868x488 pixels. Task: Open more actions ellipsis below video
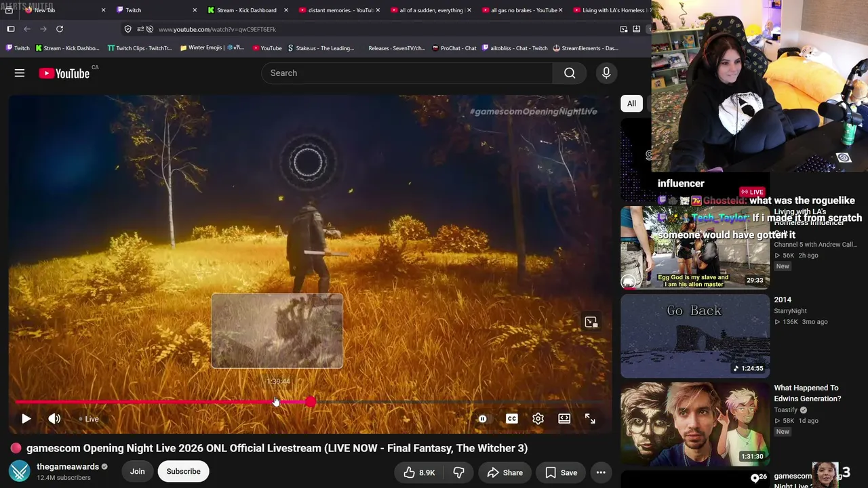point(601,472)
